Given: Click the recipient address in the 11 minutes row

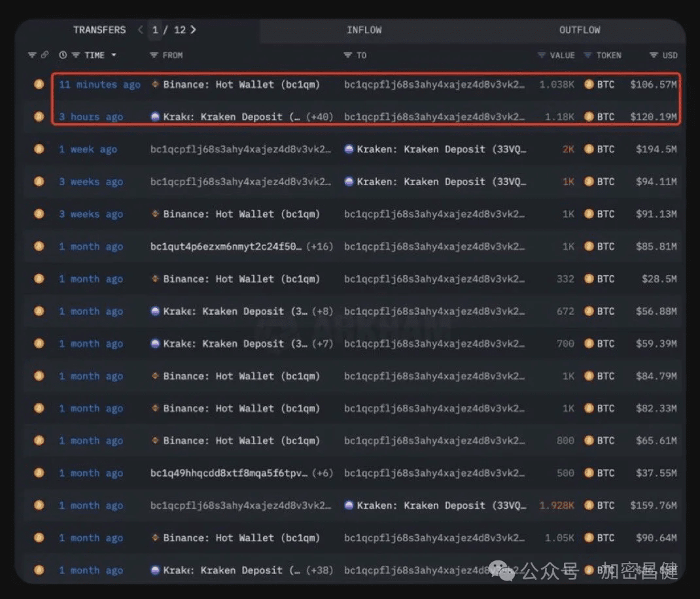Looking at the screenshot, I should point(434,84).
